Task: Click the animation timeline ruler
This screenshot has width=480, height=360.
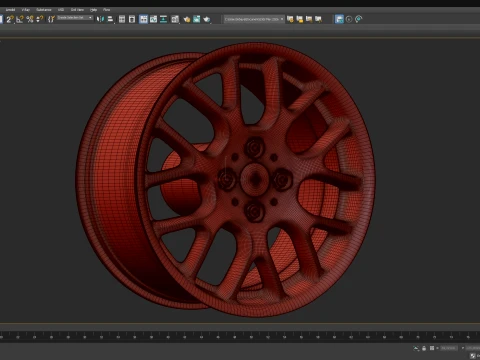Action: tap(240, 337)
